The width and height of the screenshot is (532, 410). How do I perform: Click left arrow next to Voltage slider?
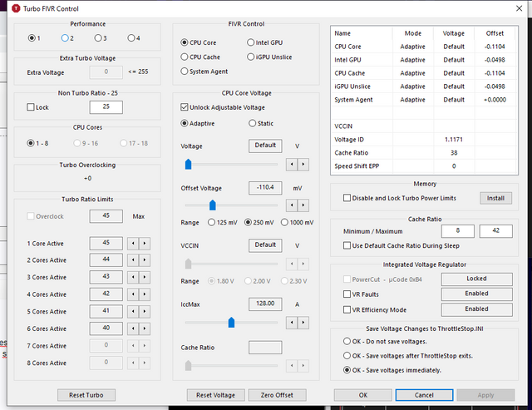(290, 165)
